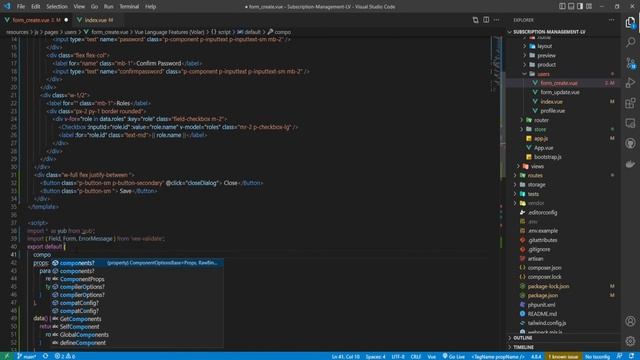
Task: Collapse SUBSCRIPTION-MANAGEMENT-LV root section
Action: (x=563, y=32)
